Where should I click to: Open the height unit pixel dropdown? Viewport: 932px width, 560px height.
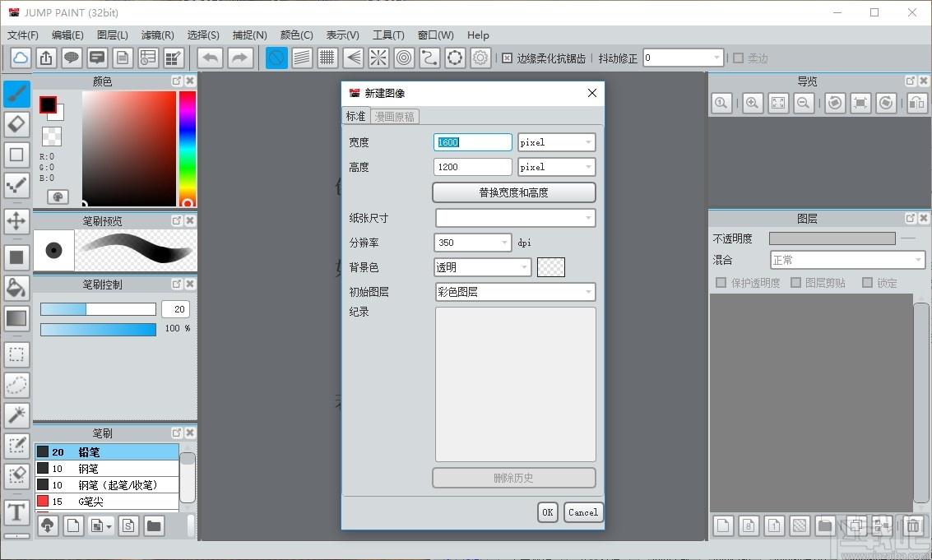(x=556, y=167)
